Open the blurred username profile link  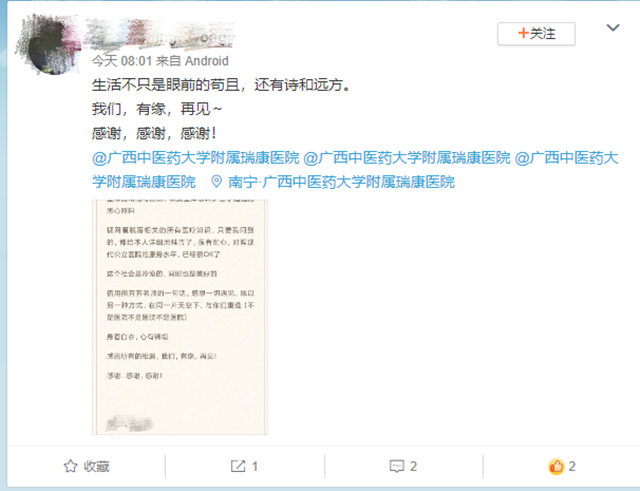(x=159, y=34)
